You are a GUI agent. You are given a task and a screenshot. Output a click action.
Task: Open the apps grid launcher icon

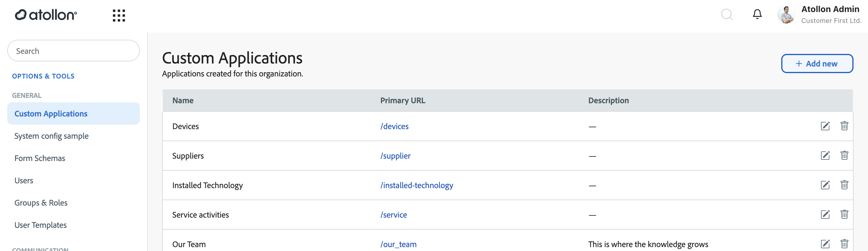click(x=119, y=15)
